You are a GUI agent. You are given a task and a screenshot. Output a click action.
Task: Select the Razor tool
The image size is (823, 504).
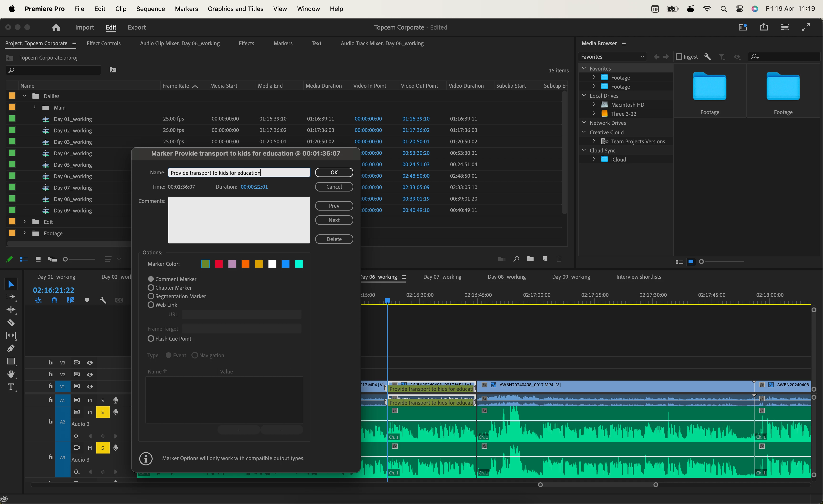(11, 323)
